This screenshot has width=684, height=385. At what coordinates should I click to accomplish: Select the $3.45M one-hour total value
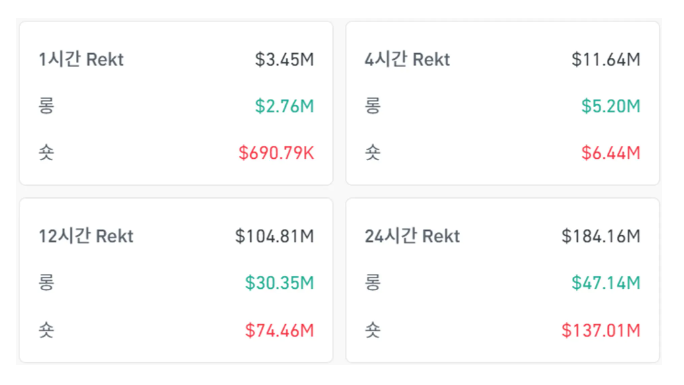pyautogui.click(x=284, y=60)
